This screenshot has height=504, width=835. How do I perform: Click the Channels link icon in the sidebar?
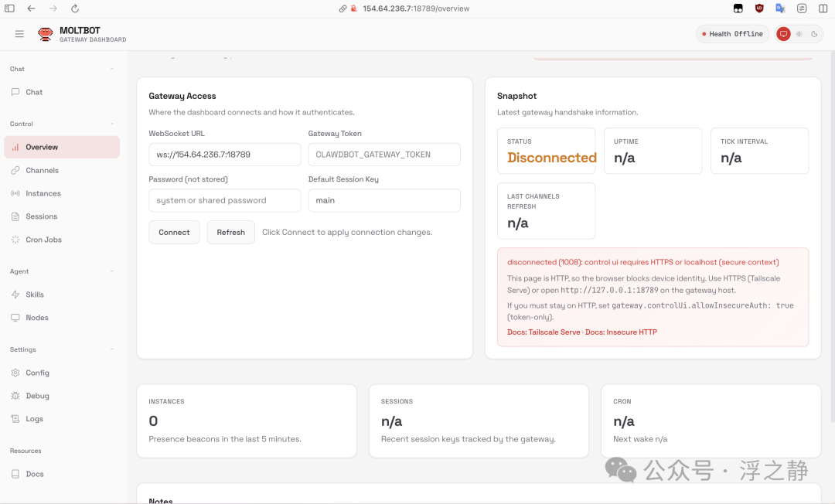(x=15, y=170)
